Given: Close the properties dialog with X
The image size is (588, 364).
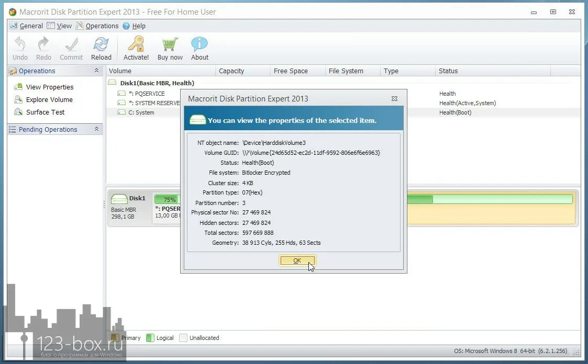Looking at the screenshot, I should (394, 98).
